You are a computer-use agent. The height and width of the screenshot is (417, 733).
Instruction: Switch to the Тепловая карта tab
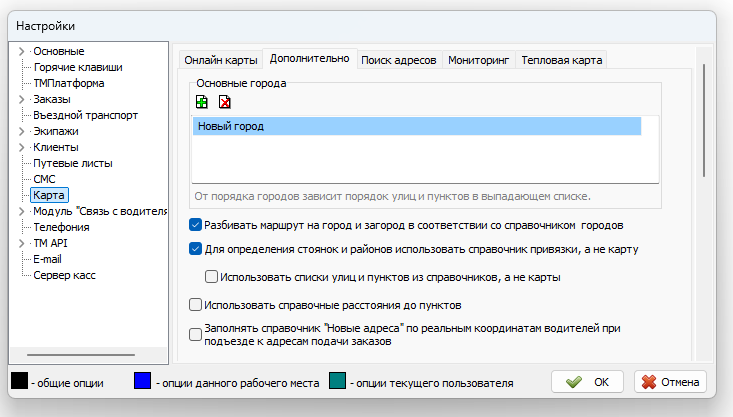tap(561, 60)
